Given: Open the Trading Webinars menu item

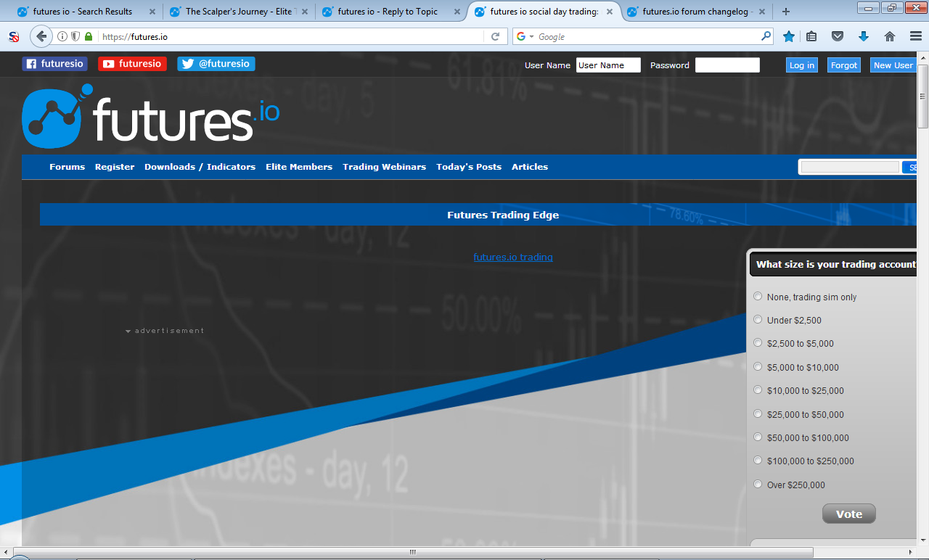Looking at the screenshot, I should click(x=385, y=167).
